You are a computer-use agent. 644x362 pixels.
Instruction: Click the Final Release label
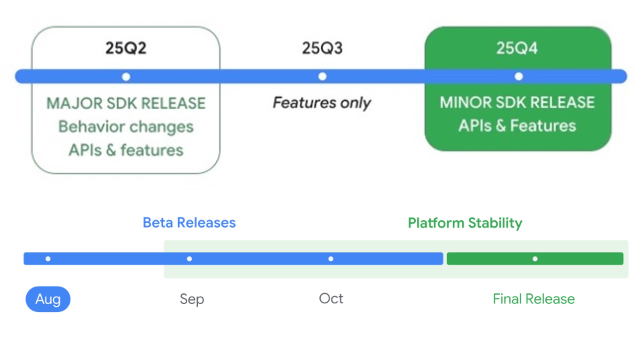pyautogui.click(x=534, y=299)
